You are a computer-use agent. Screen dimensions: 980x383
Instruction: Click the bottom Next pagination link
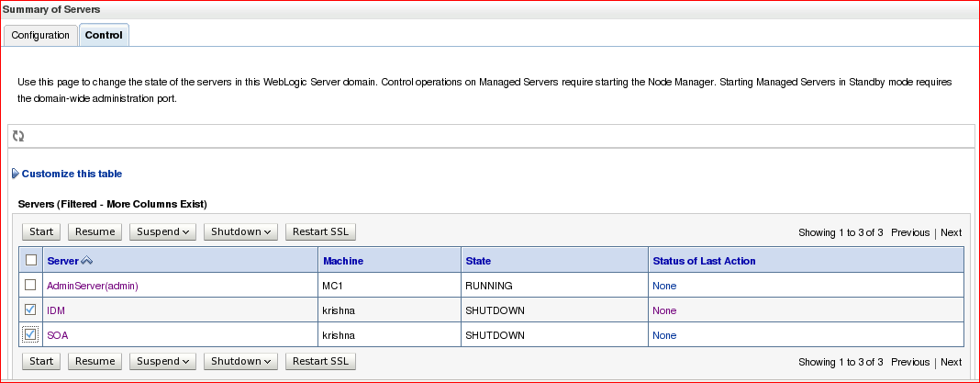(x=951, y=362)
